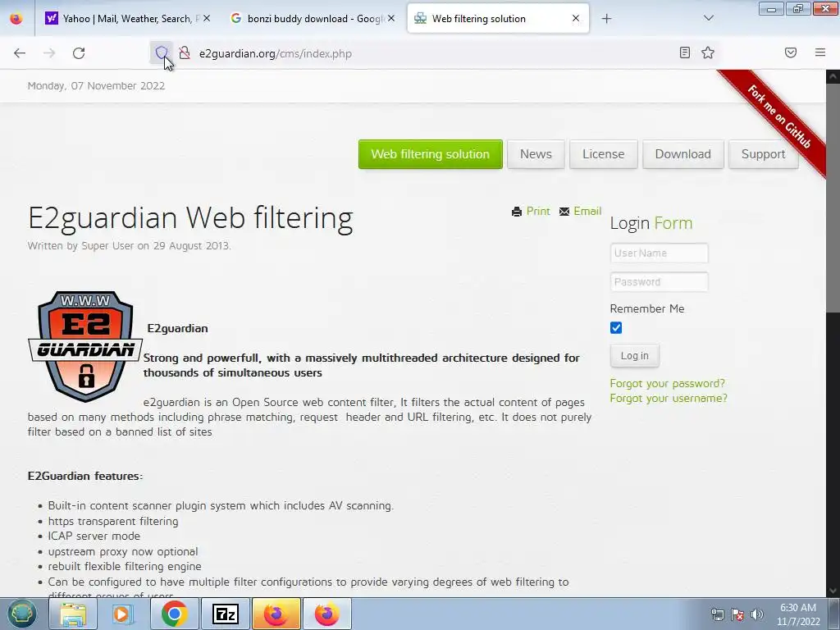Screen dimensions: 840x630
Task: Open the News menu item
Action: click(536, 154)
